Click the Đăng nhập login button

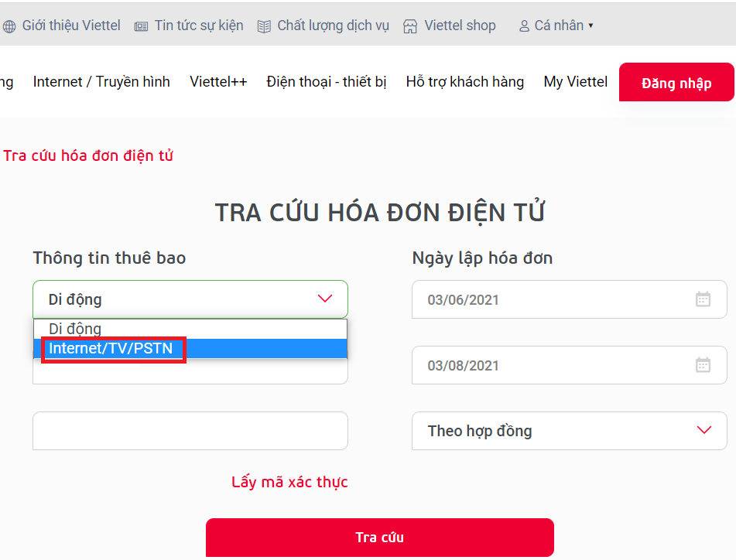(x=676, y=81)
